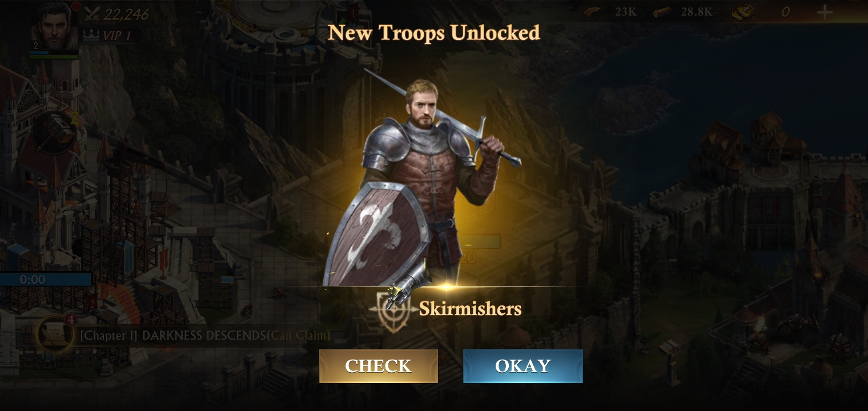
Task: Click the 0:00 timer progress bar
Action: [46, 279]
